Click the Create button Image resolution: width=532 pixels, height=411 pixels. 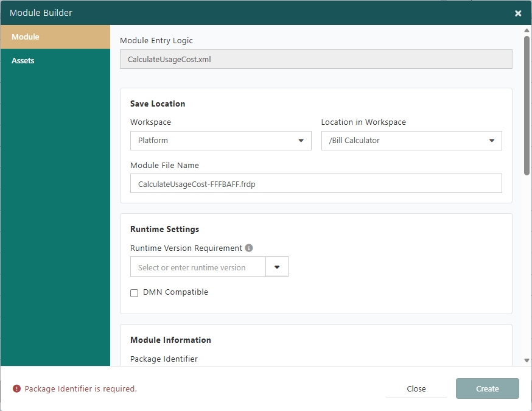coord(487,388)
